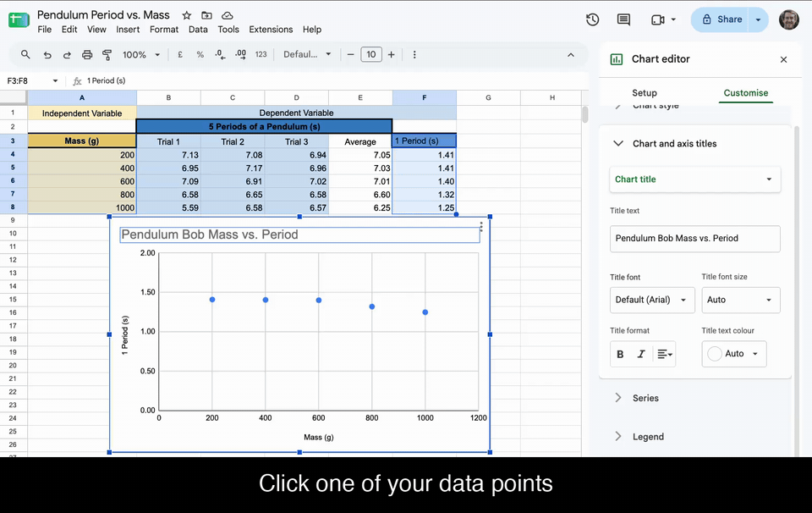Image resolution: width=812 pixels, height=513 pixels.
Task: Increase decimal places
Action: pyautogui.click(x=240, y=54)
